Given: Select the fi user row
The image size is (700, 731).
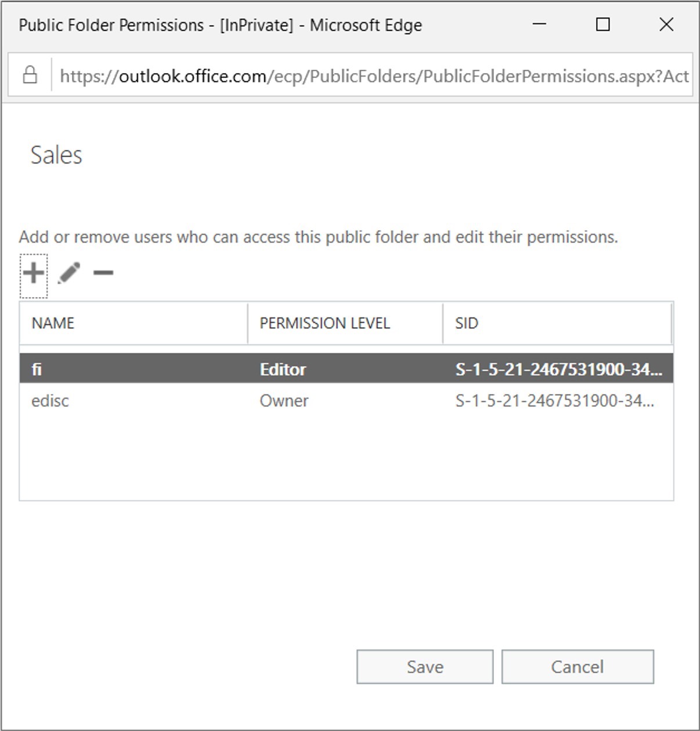Looking at the screenshot, I should point(347,369).
